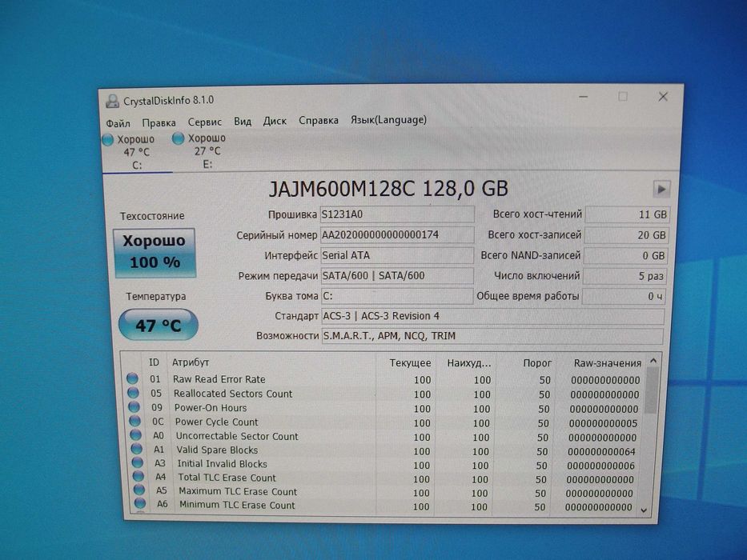Click the Атрибут column header
The image size is (747, 560).
tap(191, 362)
